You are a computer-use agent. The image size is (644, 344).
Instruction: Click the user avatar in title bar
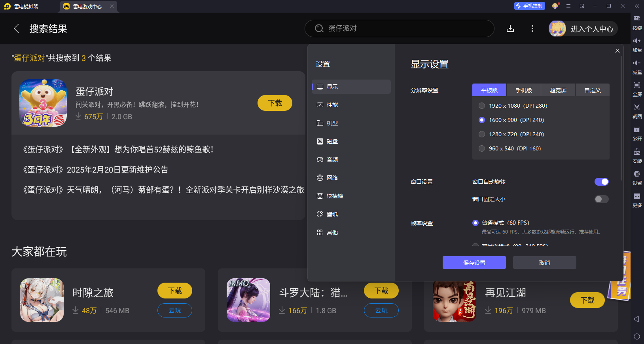point(555,6)
